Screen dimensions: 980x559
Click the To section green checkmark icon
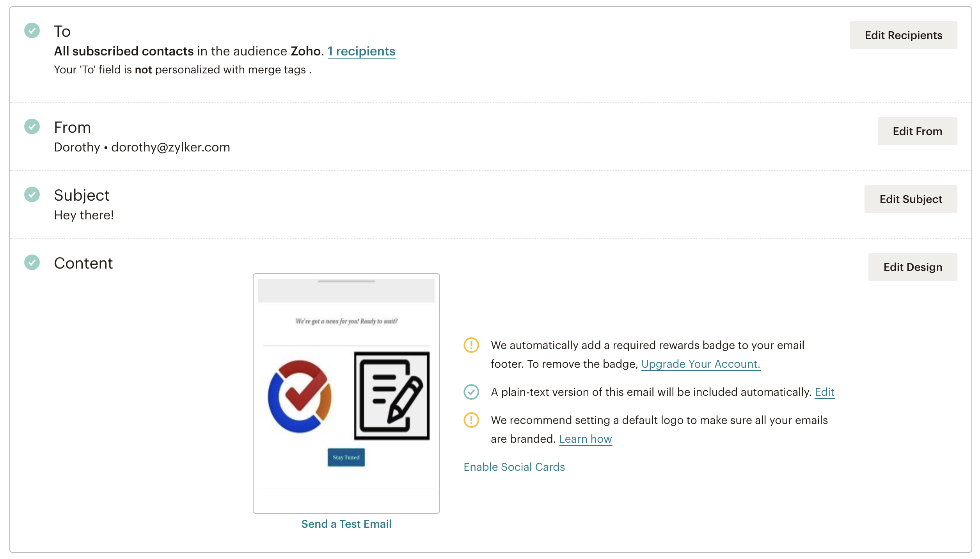(x=32, y=30)
